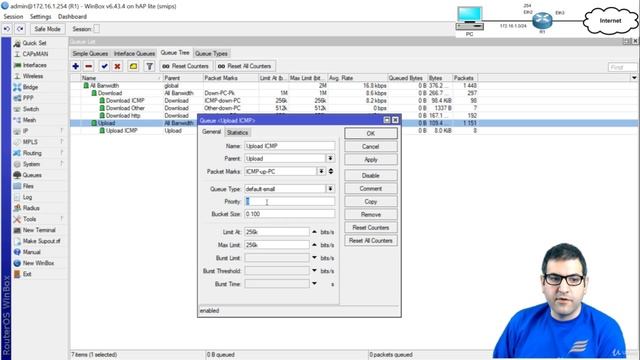640x360 pixels.
Task: Click the Bucket Size field
Action: tap(289, 214)
